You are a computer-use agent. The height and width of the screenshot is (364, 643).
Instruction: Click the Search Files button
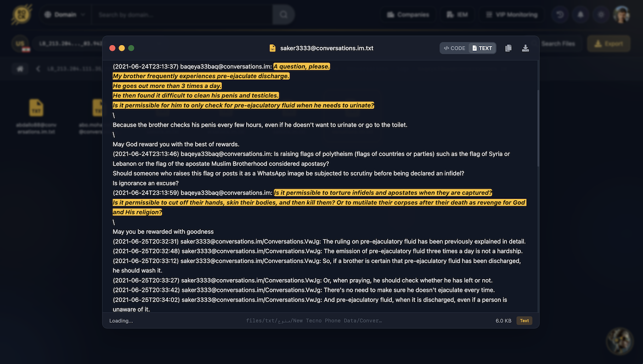[558, 43]
